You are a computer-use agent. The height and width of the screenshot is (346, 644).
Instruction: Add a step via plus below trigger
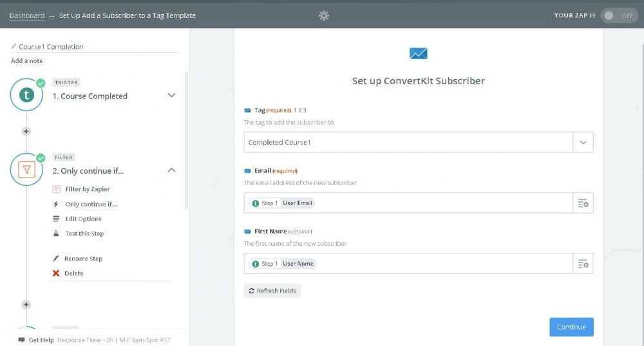click(x=26, y=131)
